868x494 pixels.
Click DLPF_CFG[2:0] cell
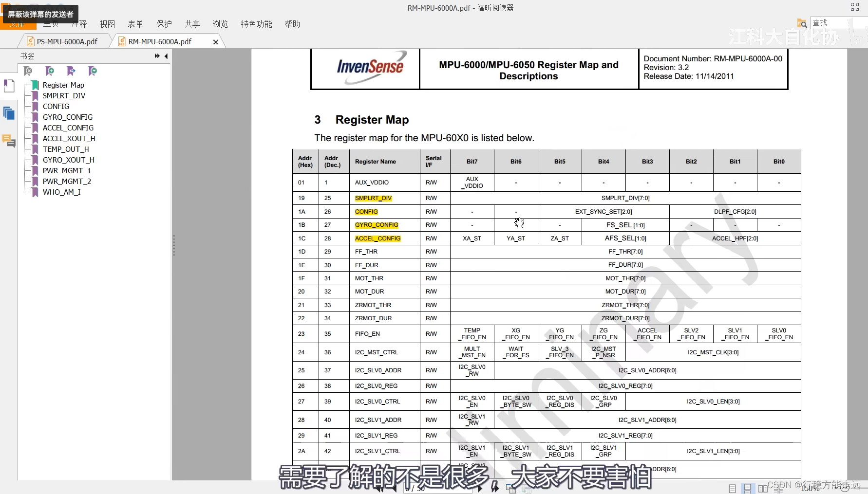pyautogui.click(x=735, y=212)
